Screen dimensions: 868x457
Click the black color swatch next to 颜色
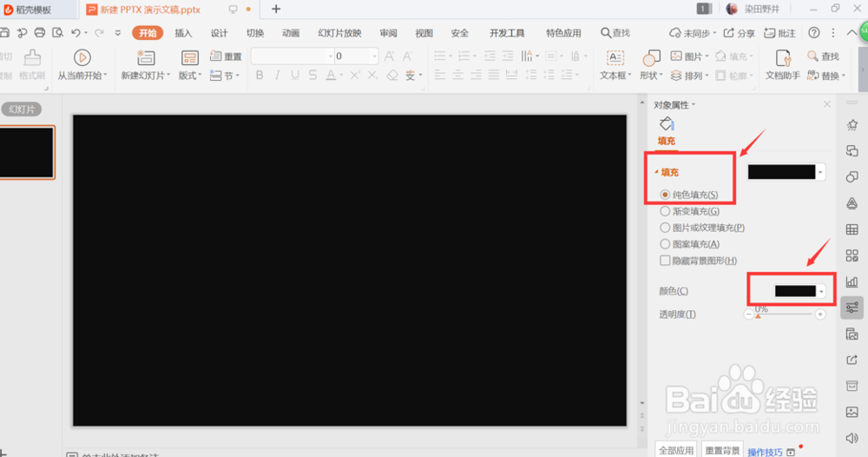click(795, 291)
